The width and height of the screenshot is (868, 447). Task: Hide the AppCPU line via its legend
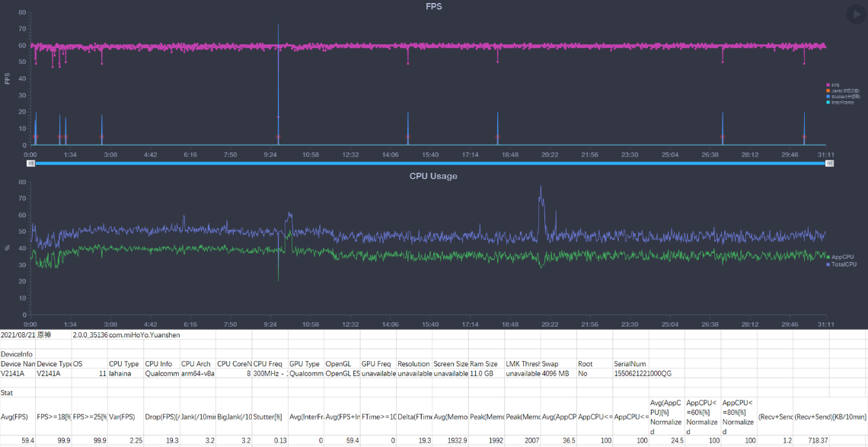[x=840, y=257]
